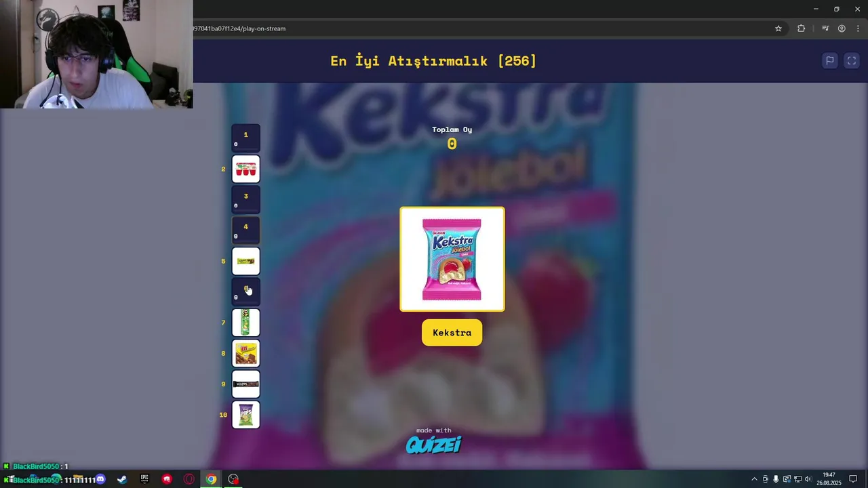Open Steam from the taskbar

pyautogui.click(x=122, y=479)
